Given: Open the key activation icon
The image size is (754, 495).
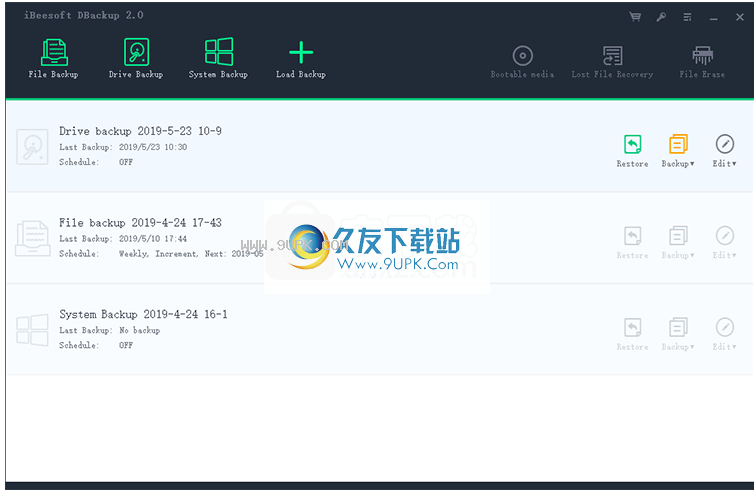Looking at the screenshot, I should pos(661,17).
